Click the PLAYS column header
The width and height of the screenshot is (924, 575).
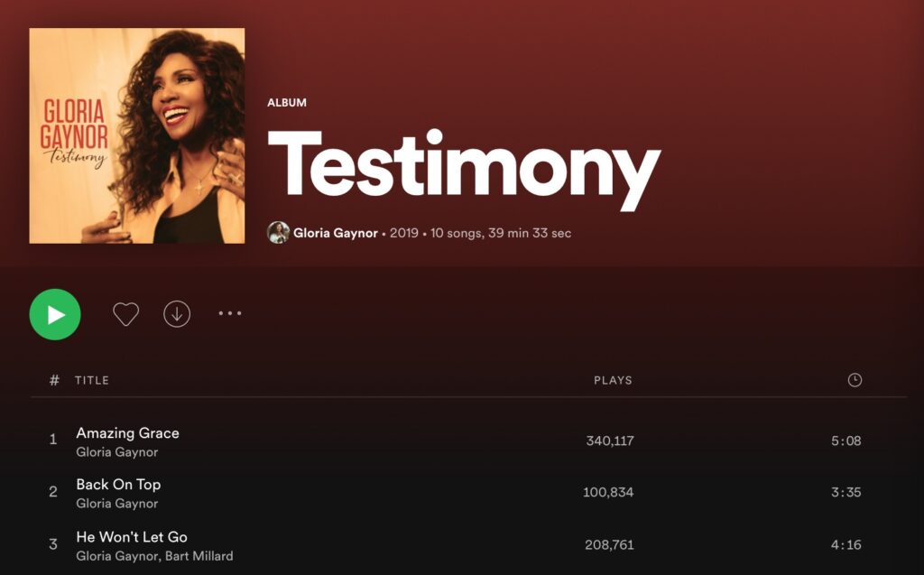613,380
